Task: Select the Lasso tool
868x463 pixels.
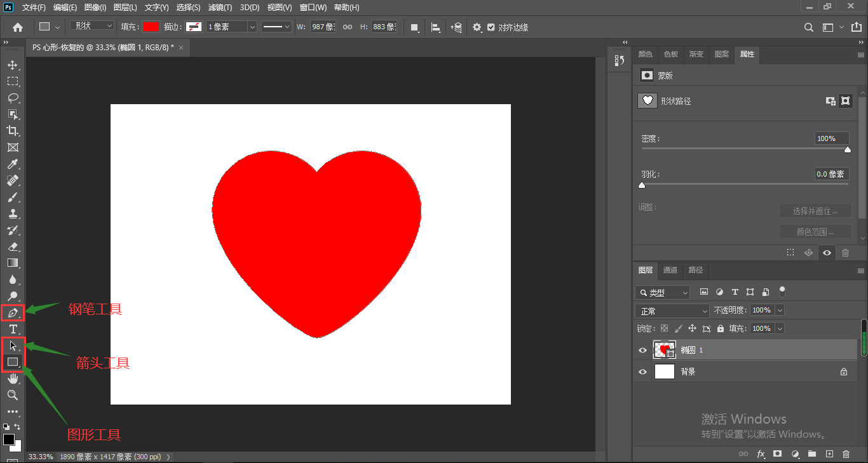Action: click(12, 98)
